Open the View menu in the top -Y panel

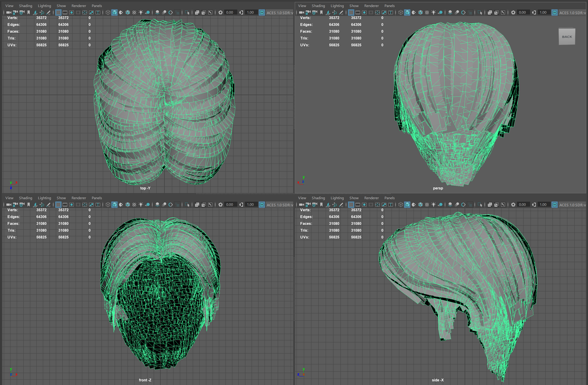pos(9,6)
